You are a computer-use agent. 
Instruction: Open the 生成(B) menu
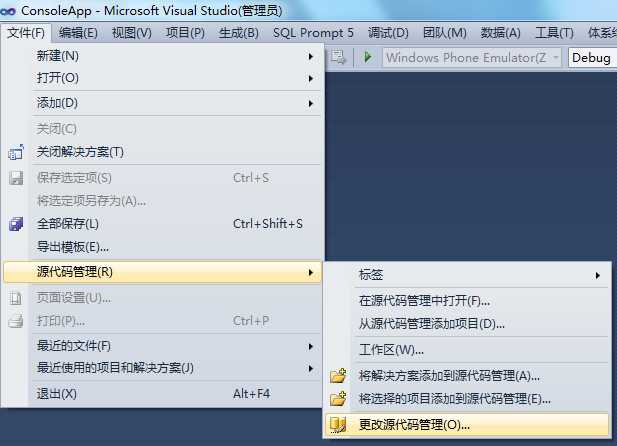pos(238,33)
